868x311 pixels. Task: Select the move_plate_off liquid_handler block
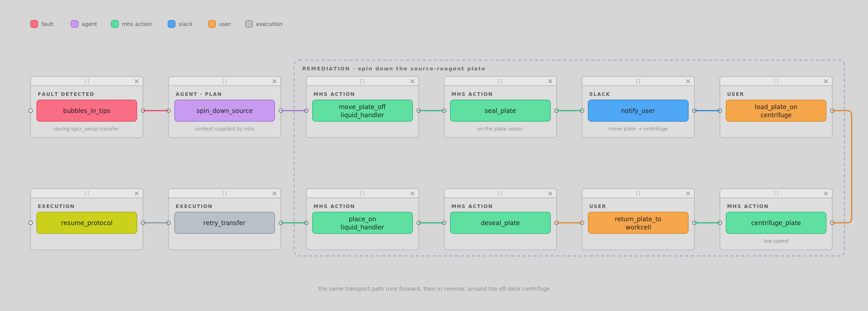tap(362, 111)
